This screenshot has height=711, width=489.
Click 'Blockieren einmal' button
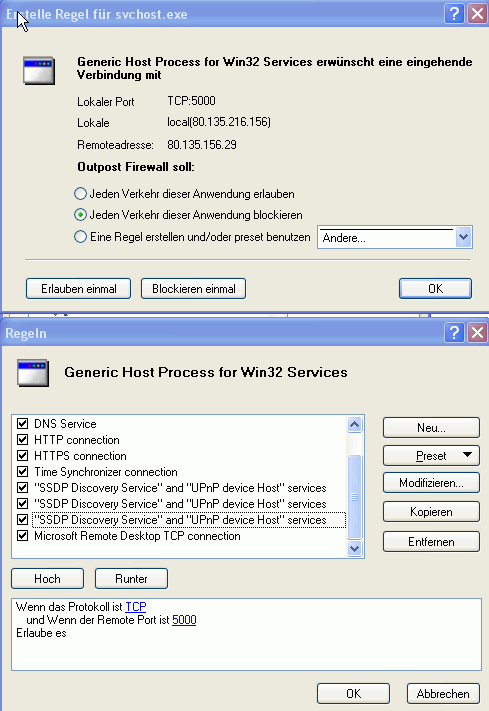194,289
